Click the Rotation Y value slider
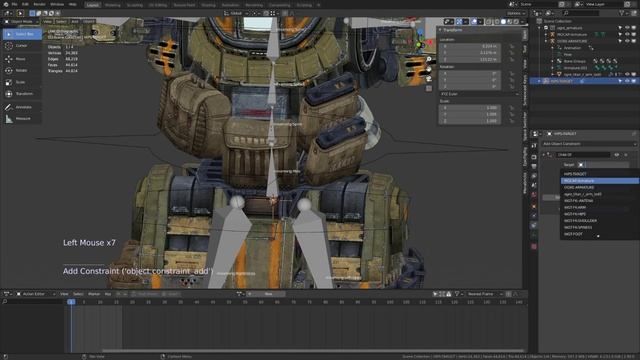The image size is (640, 360). point(470,80)
